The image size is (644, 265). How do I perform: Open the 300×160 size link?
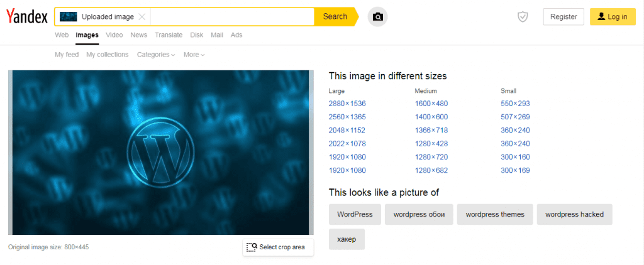pyautogui.click(x=516, y=157)
